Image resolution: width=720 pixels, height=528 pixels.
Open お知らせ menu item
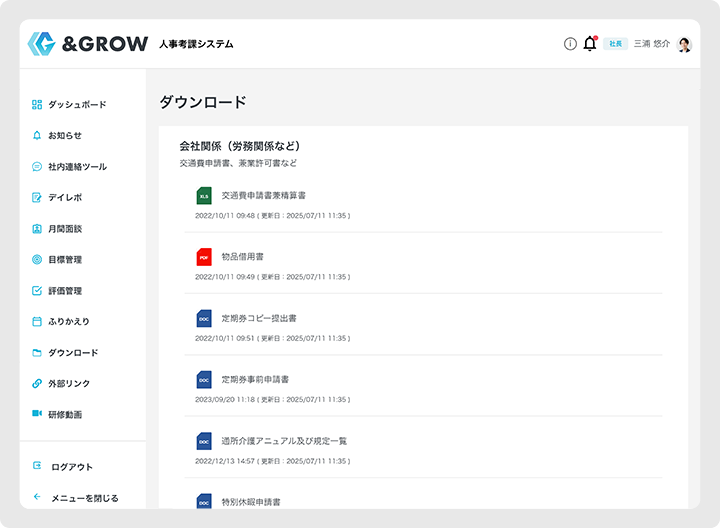click(x=65, y=135)
